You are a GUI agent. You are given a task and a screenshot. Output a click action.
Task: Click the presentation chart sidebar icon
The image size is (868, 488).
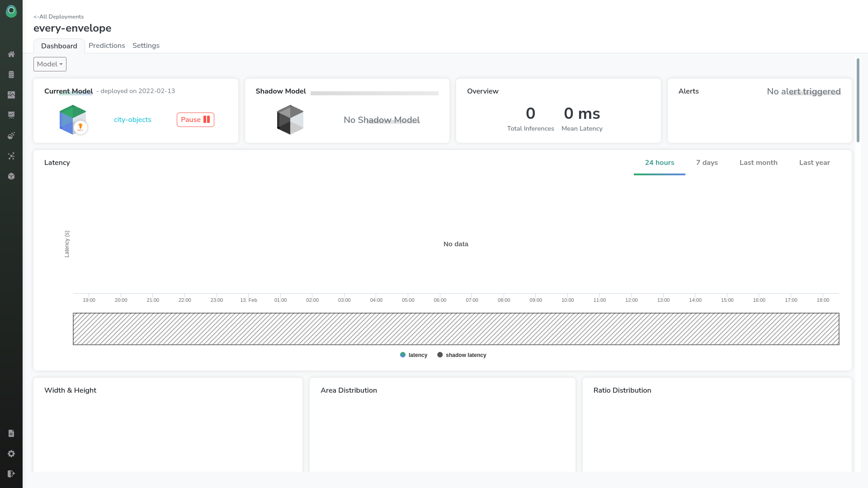coord(11,115)
